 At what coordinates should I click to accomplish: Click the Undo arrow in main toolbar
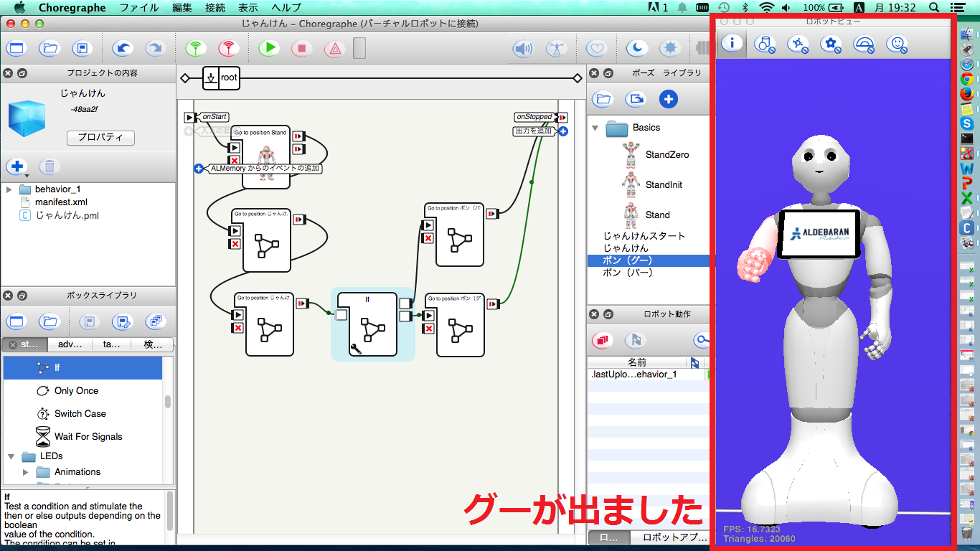point(123,49)
